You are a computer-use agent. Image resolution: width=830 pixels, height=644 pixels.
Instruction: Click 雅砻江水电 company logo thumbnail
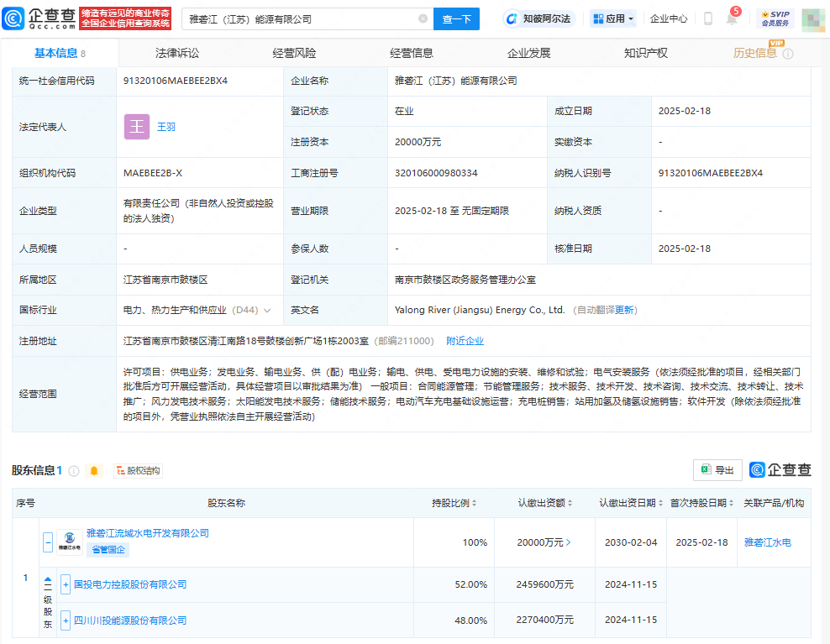coord(70,542)
